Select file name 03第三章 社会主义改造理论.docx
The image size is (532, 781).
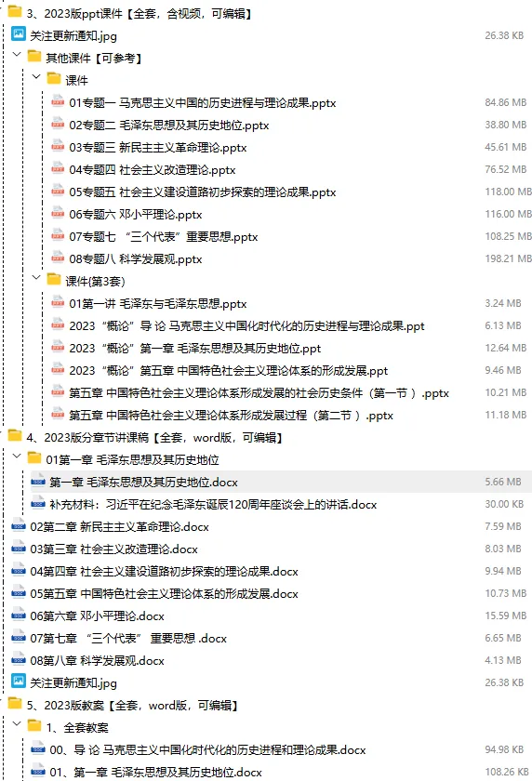pos(114,549)
